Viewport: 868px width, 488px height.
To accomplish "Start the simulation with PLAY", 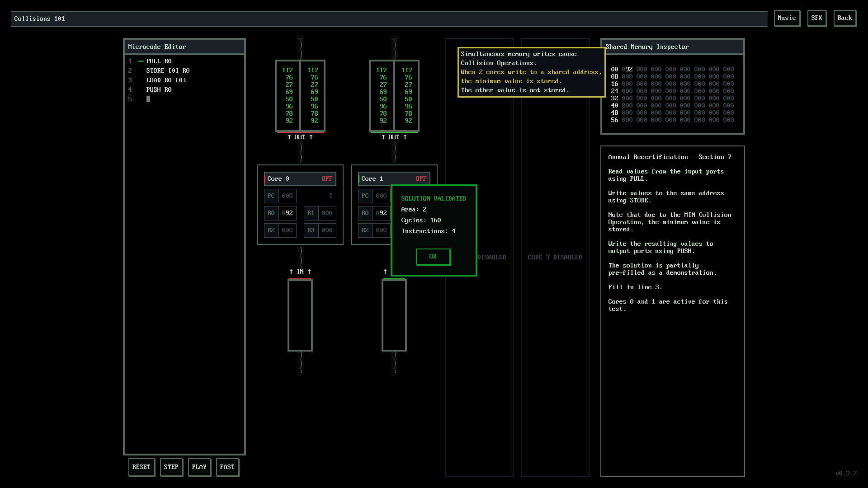I will coord(199,467).
